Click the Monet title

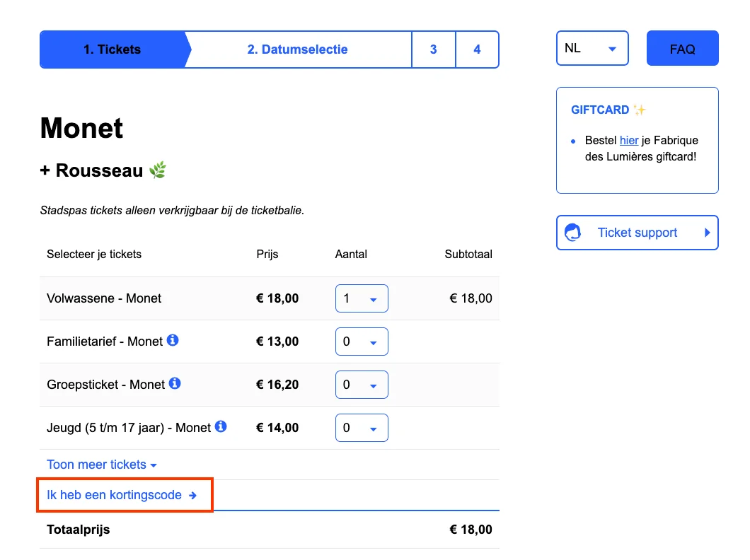(x=82, y=128)
